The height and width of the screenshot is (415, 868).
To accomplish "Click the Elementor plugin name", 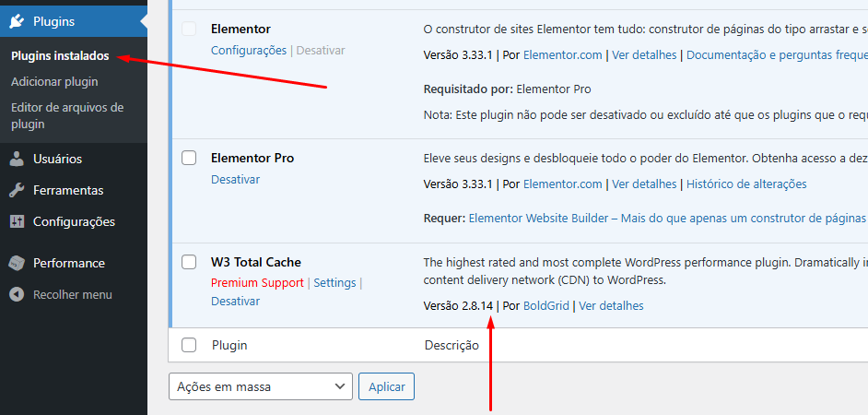I will coord(240,29).
